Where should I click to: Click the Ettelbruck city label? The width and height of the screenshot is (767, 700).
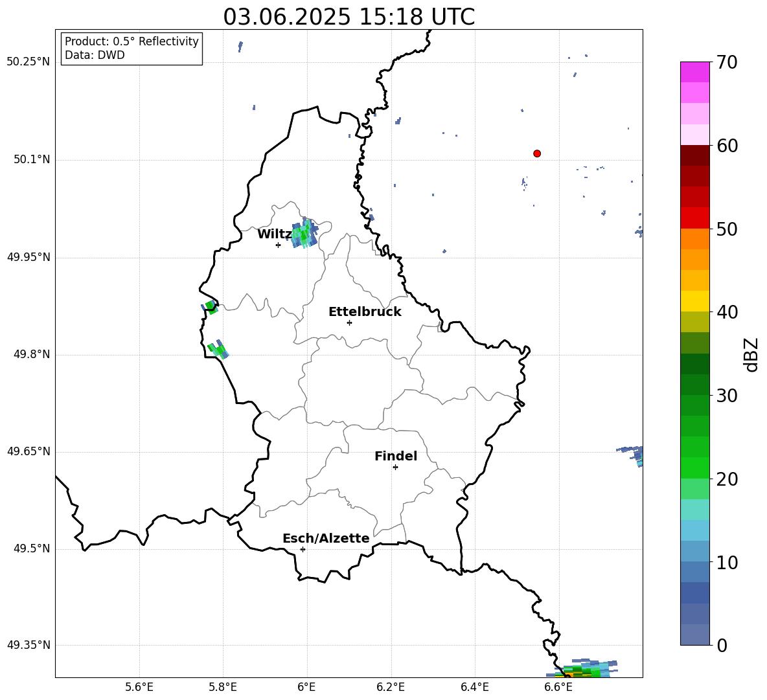point(365,312)
